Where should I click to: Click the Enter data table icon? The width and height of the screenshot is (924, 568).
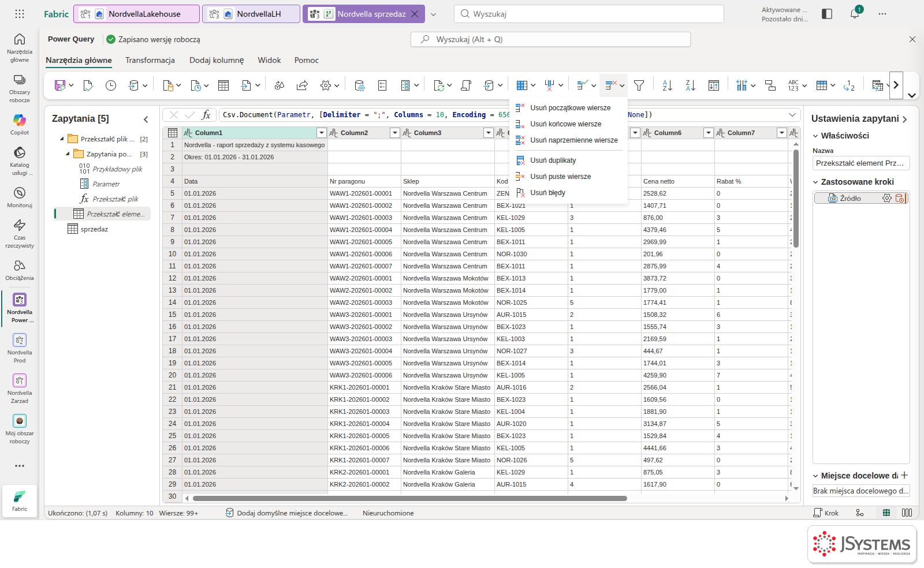pos(223,85)
